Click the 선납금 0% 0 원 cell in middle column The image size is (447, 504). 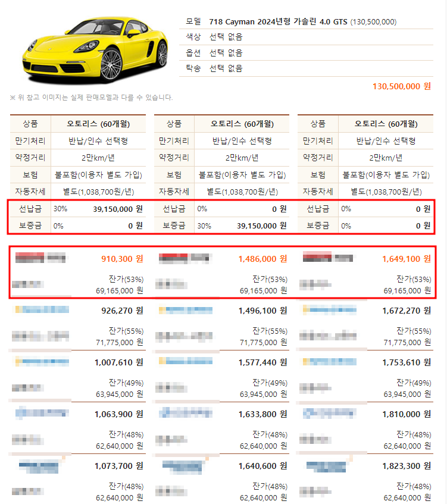tap(242, 209)
